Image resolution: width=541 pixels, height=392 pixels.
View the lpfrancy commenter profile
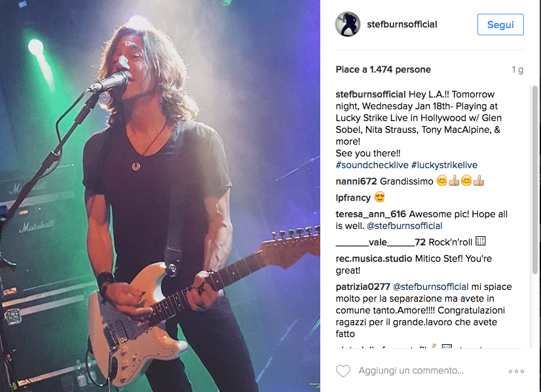click(x=353, y=198)
